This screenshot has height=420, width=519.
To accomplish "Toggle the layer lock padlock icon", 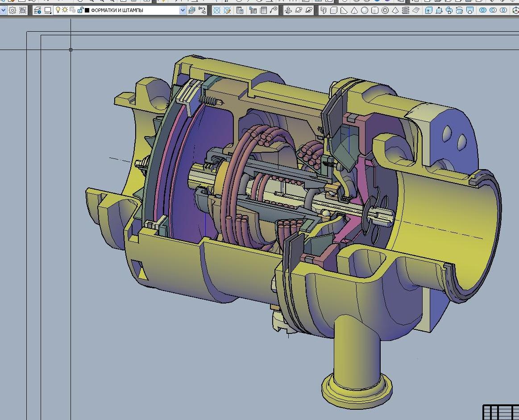I will click(x=80, y=10).
